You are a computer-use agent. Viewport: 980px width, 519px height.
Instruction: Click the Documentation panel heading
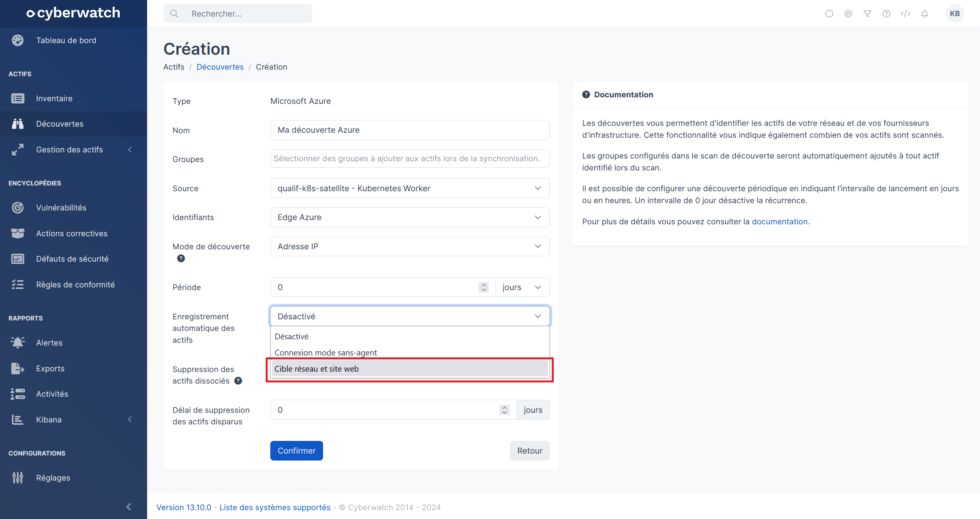tap(623, 95)
